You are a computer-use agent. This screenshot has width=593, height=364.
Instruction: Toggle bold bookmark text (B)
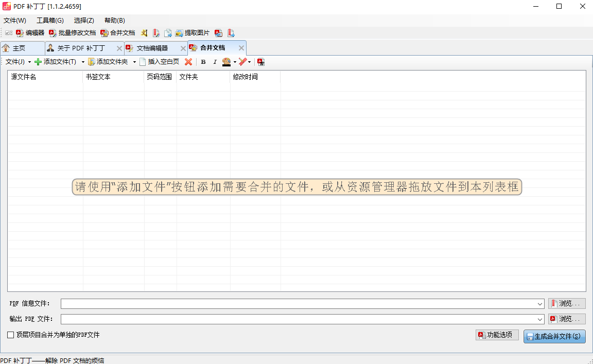point(203,62)
